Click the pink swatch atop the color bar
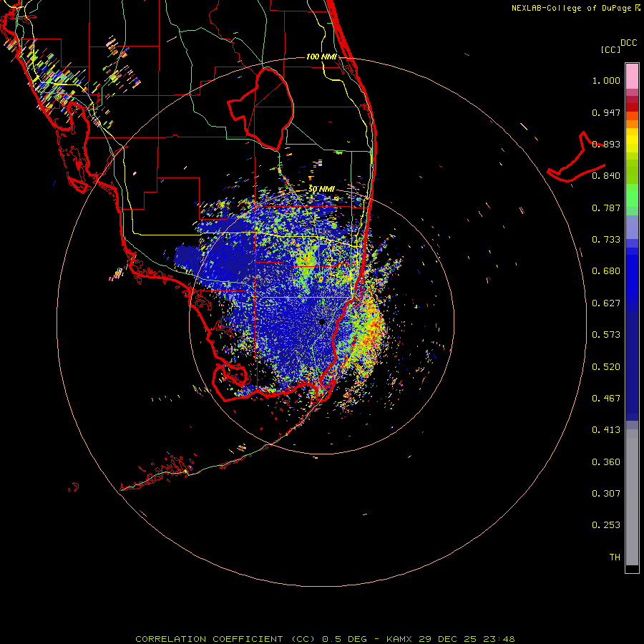 point(632,77)
